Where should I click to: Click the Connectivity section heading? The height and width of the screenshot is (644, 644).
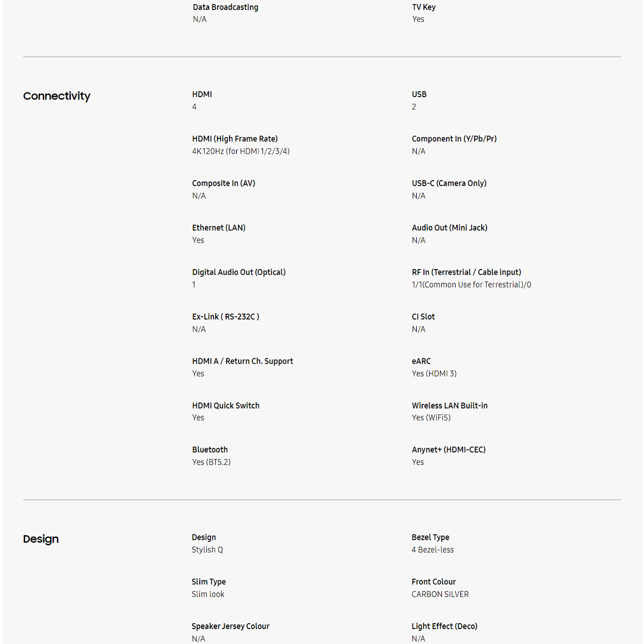click(x=57, y=96)
